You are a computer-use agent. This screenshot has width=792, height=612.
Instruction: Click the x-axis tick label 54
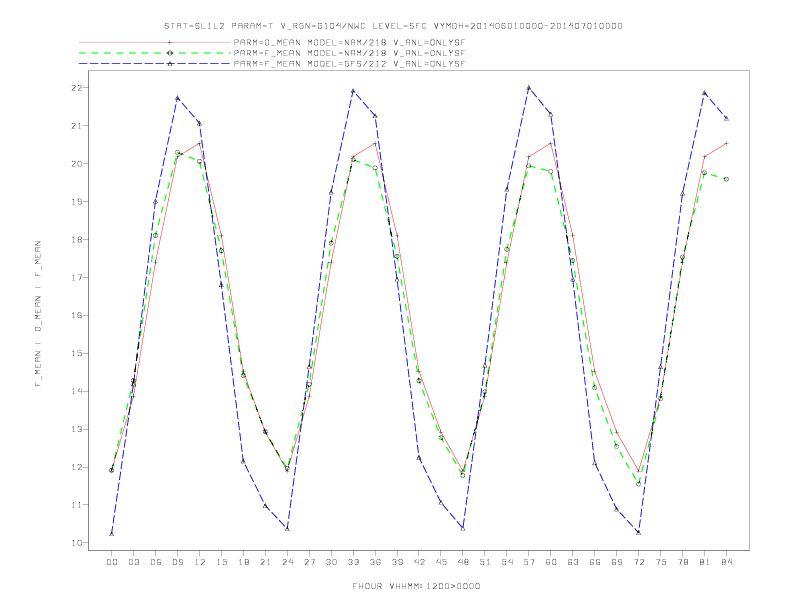coord(507,562)
